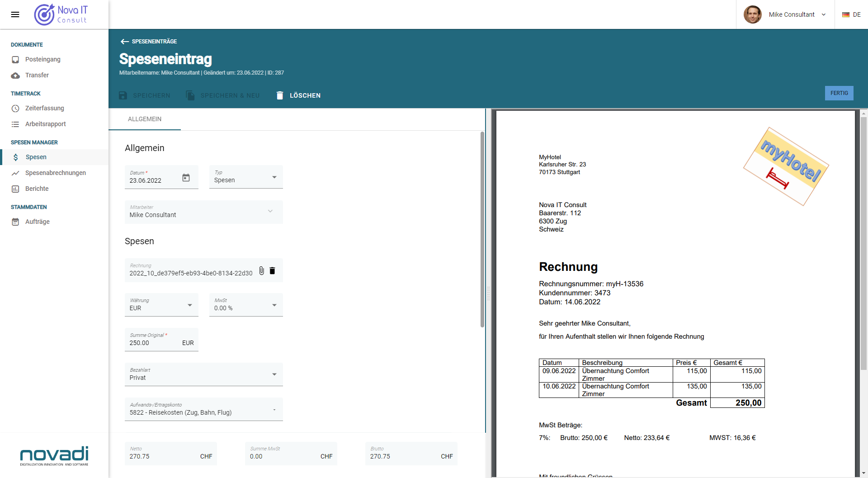
Task: Click the floppy disk Speichern icon
Action: [x=123, y=95]
